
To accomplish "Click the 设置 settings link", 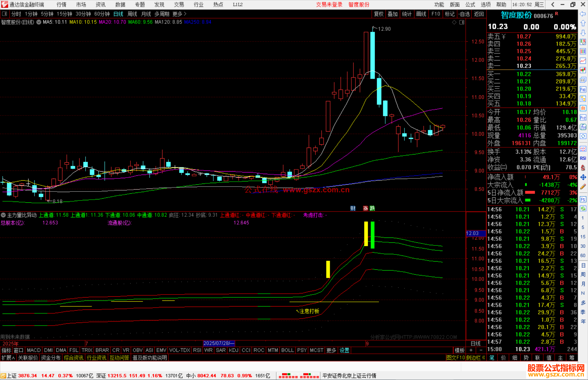I will click(344, 350).
